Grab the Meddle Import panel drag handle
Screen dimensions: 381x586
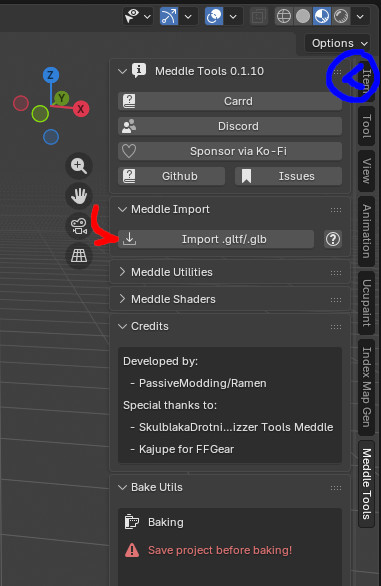point(336,210)
